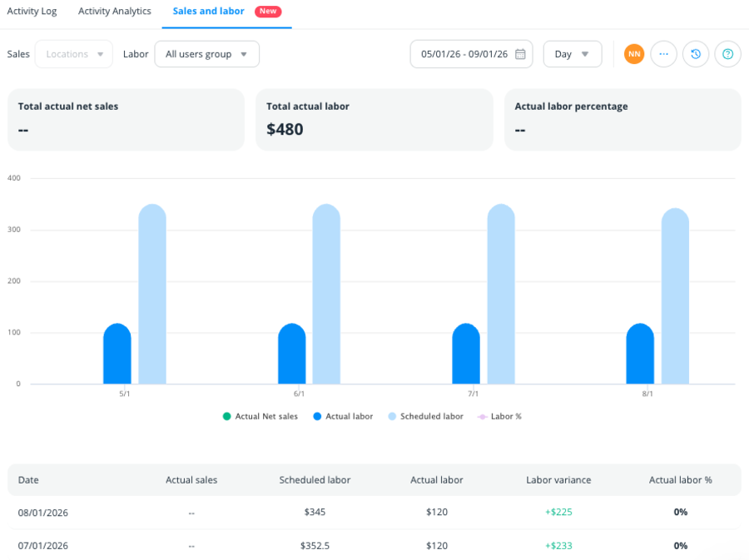Click the NN user avatar
This screenshot has height=560, width=749.
point(634,54)
